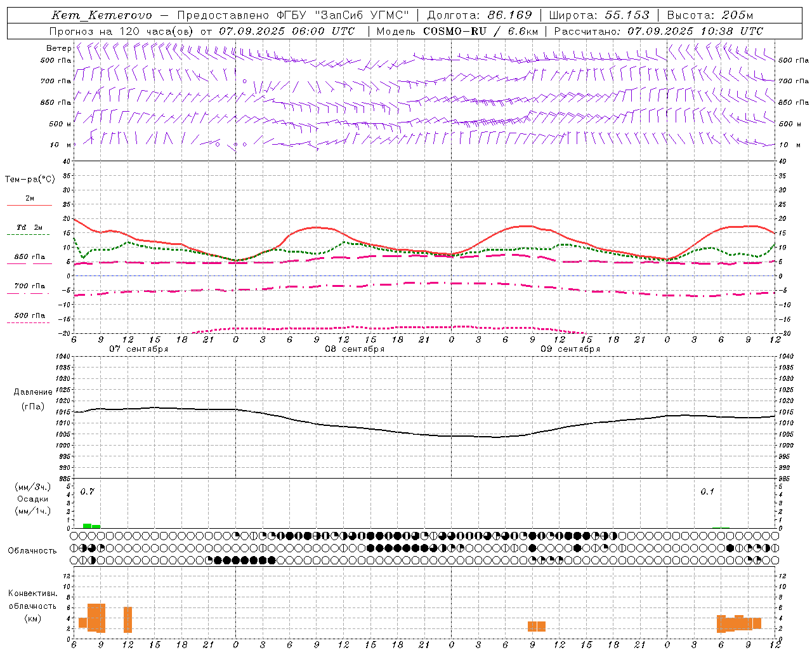This screenshot has height=650, width=812.
Task: Click the Конвективн. section label
Action: [x=32, y=594]
